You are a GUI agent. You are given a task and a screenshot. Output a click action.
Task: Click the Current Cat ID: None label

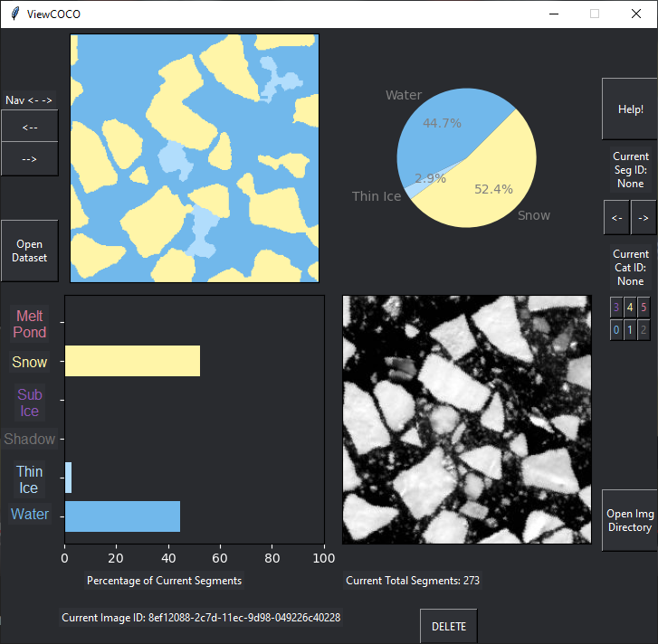(x=630, y=268)
